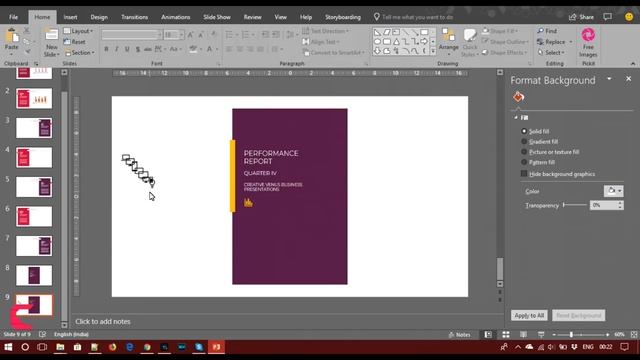Open Windows notification center
The width and height of the screenshot is (640, 360).
[x=624, y=347]
